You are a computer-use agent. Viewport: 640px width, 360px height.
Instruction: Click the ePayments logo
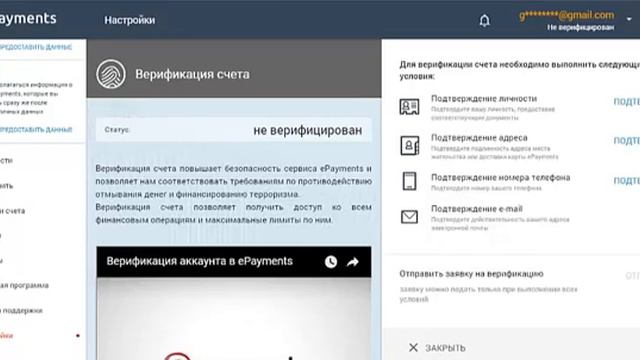28,18
